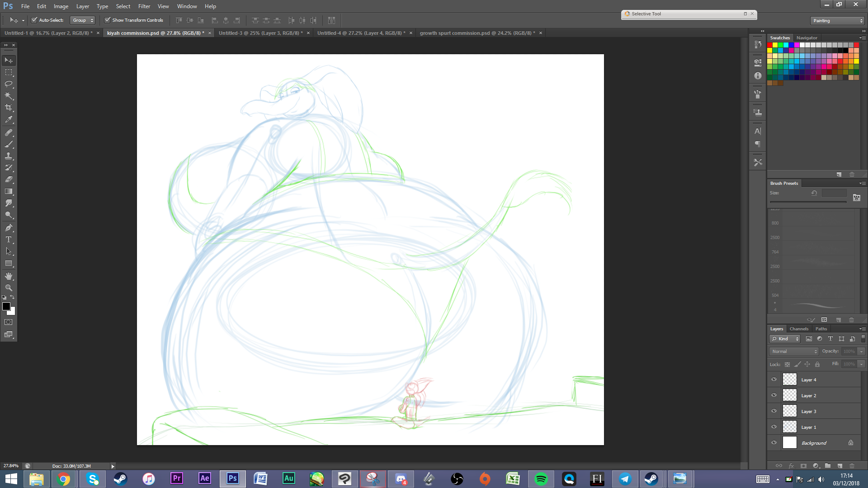Uncheck Show Transform Controls
Image resolution: width=868 pixels, height=488 pixels.
(108, 20)
